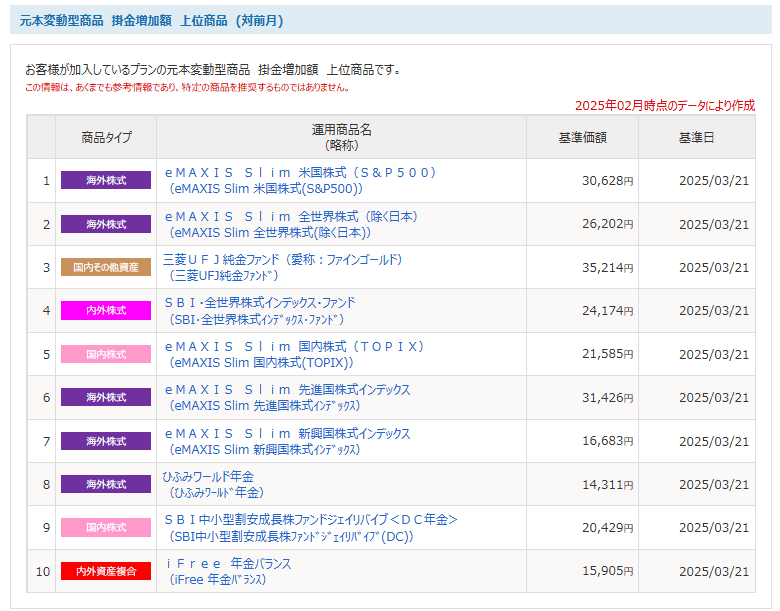Open SBI・全世界株式インデックス・ファンド link

pyautogui.click(x=260, y=310)
